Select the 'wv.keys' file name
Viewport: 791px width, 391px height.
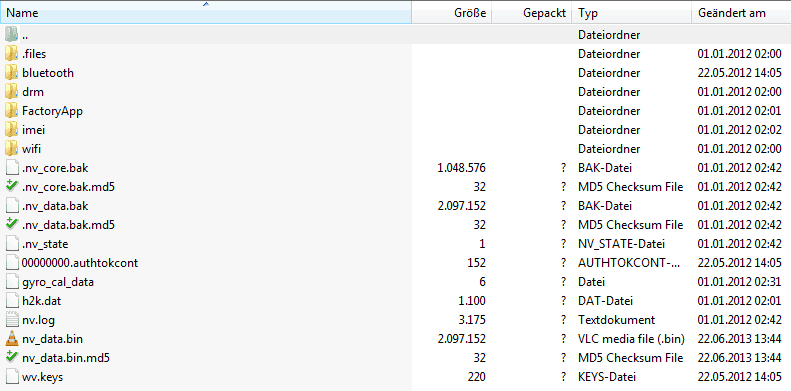pos(43,377)
